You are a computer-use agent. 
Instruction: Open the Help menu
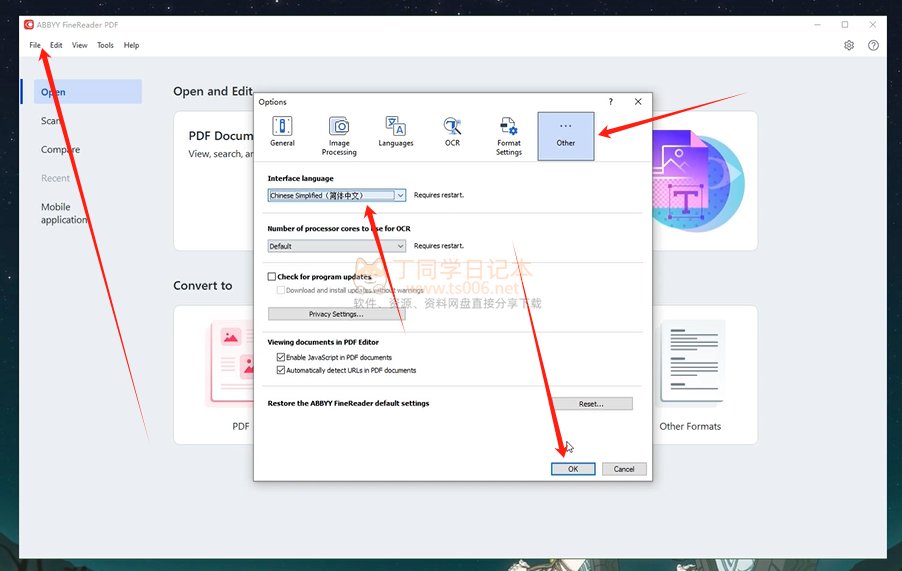point(131,45)
